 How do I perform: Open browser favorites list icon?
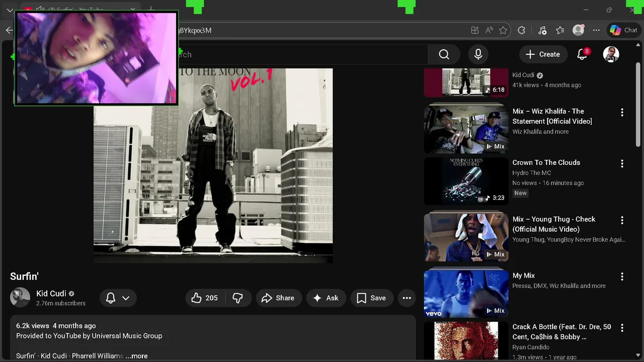click(560, 30)
